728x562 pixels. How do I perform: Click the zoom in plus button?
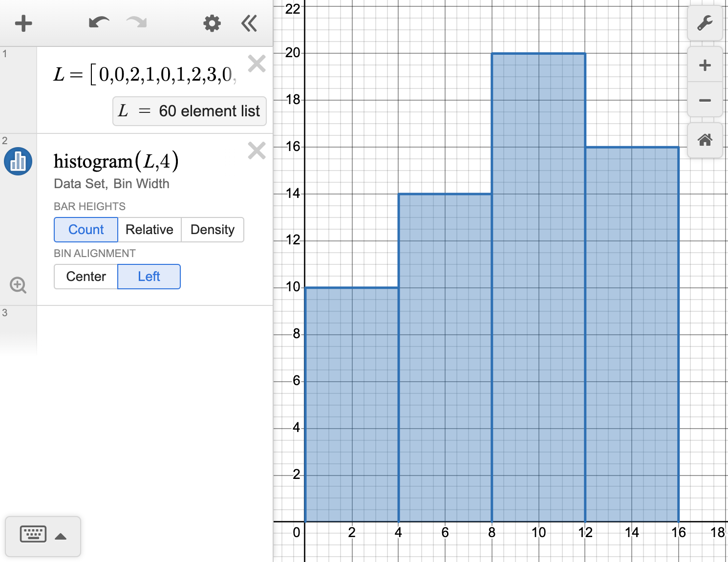point(705,64)
